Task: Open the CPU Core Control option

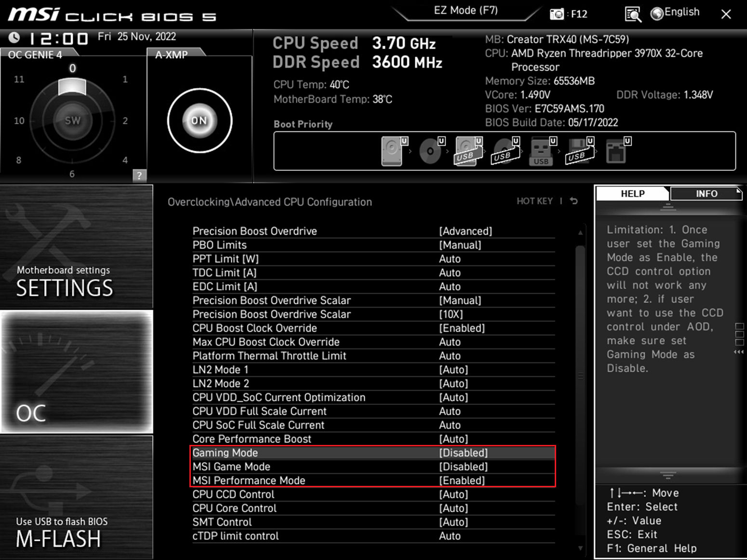Action: [x=373, y=508]
